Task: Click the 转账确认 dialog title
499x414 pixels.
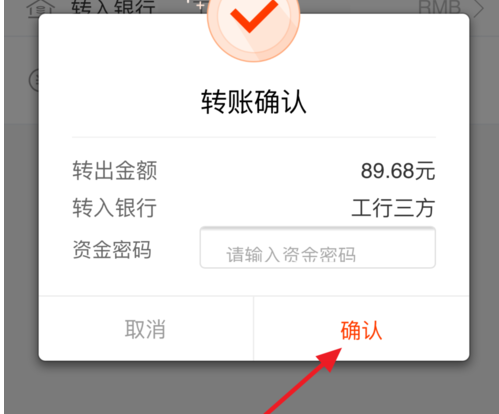Action: 253,102
